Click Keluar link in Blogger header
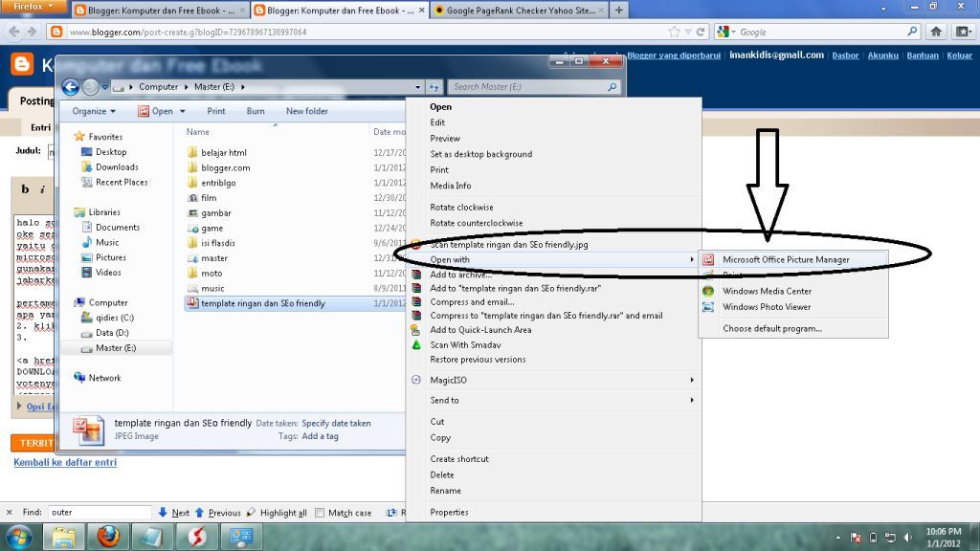Screen dimensions: 980x551 (959, 55)
